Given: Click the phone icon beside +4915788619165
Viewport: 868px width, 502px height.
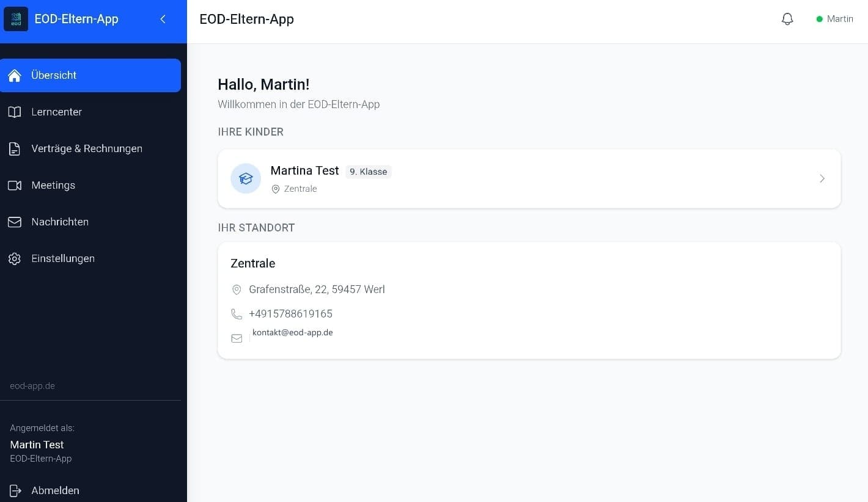Looking at the screenshot, I should 237,314.
